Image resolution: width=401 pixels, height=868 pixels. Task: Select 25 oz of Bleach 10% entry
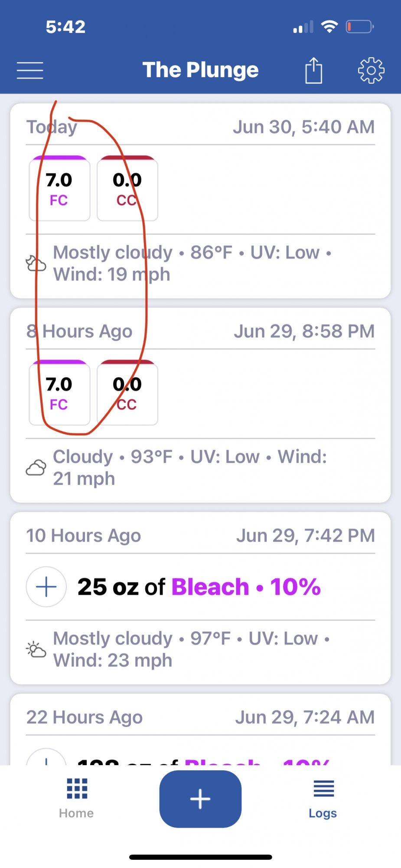click(x=199, y=587)
